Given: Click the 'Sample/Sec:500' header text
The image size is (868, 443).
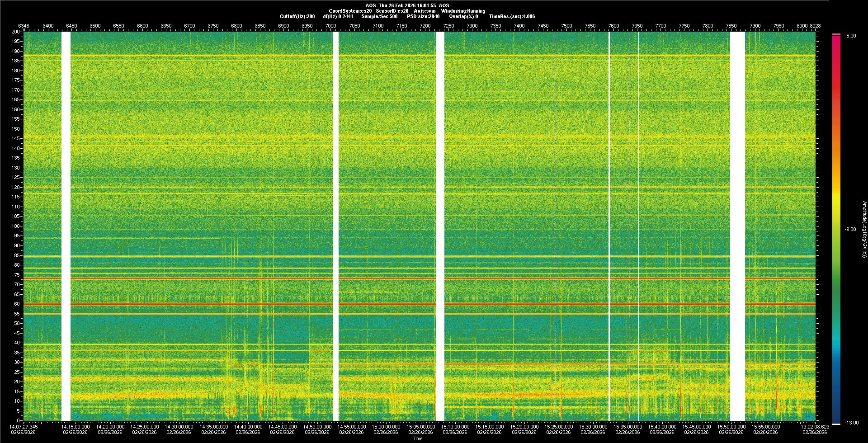Looking at the screenshot, I should 379,16.
